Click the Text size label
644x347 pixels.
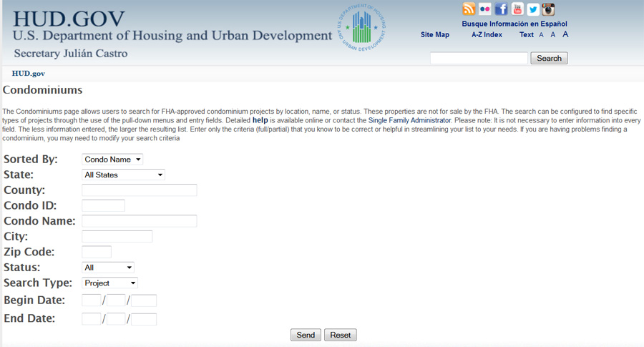click(527, 35)
